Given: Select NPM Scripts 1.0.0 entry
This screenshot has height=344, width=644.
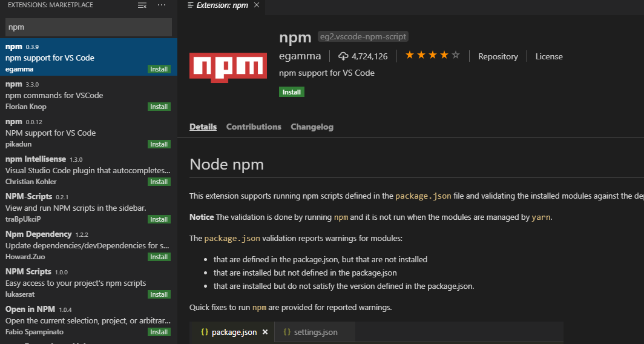Looking at the screenshot, I should point(88,282).
